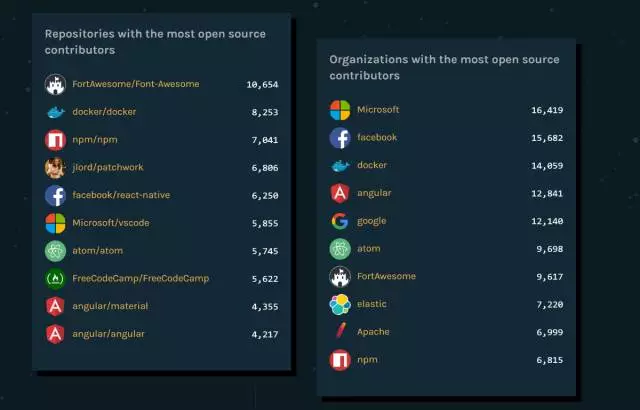640x410 pixels.
Task: Select the Microsoft count 16,419
Action: click(547, 110)
